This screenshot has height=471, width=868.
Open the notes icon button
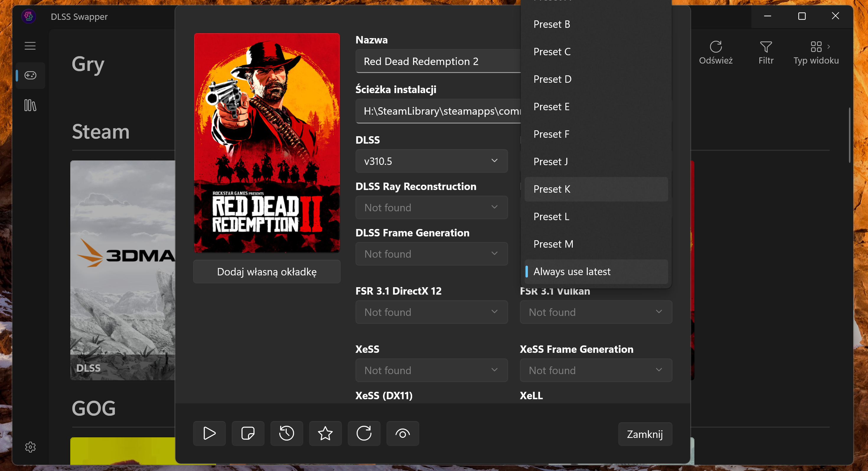click(248, 433)
